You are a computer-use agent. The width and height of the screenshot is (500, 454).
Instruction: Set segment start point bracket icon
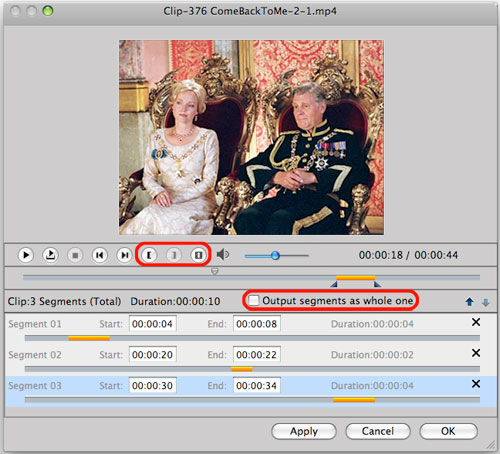(149, 255)
